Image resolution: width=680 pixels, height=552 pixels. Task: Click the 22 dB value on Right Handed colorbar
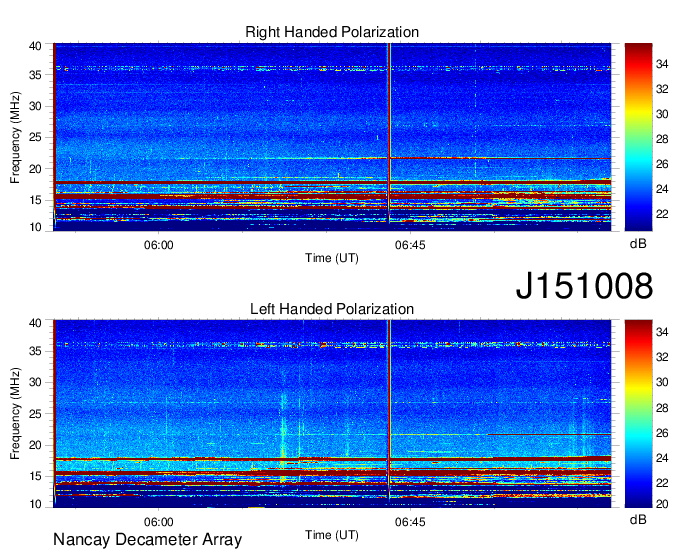662,214
